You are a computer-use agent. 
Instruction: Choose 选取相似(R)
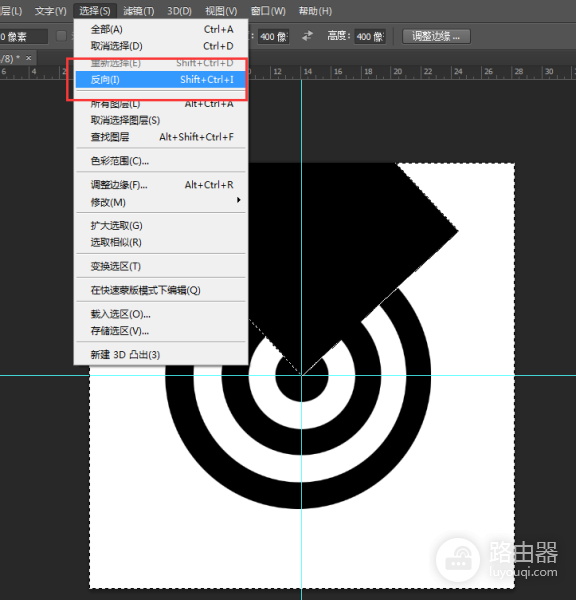pyautogui.click(x=161, y=243)
